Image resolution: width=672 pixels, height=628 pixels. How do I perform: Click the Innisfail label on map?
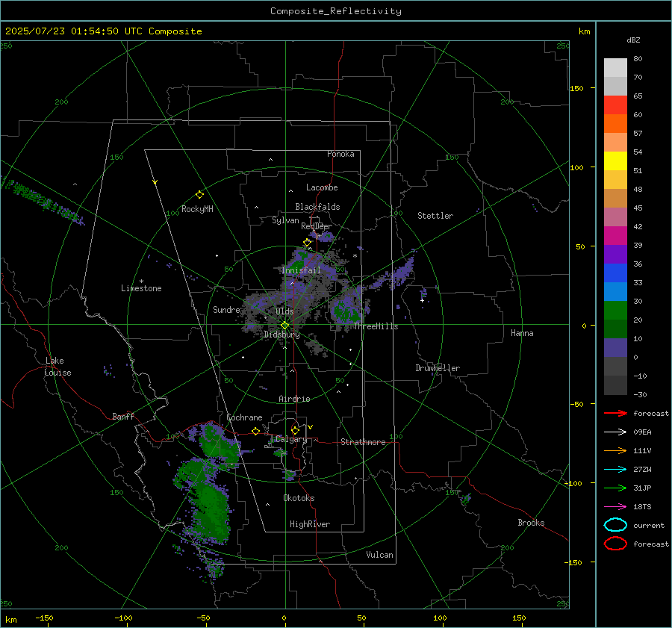pos(302,270)
